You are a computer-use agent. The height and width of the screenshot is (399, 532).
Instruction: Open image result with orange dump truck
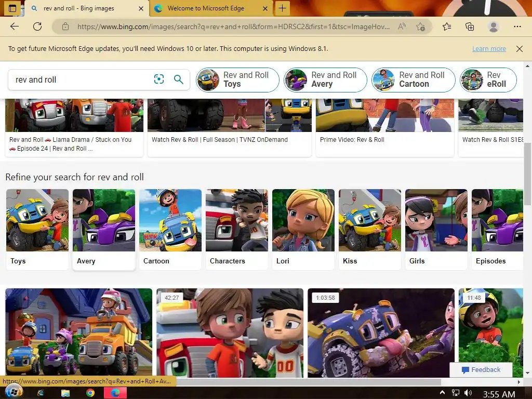(79, 333)
